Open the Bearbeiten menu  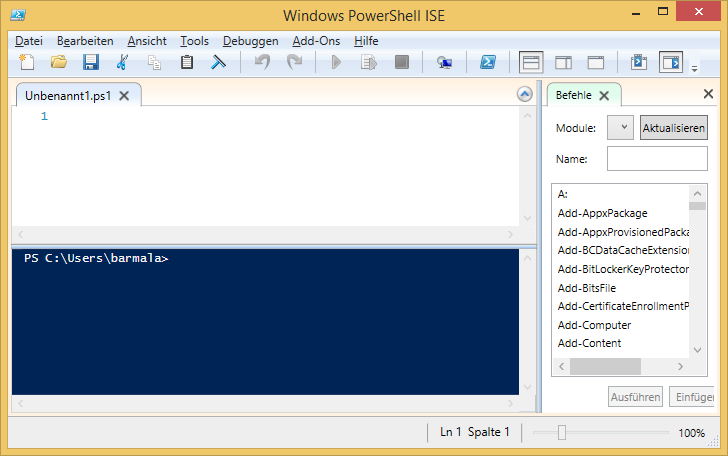[85, 41]
